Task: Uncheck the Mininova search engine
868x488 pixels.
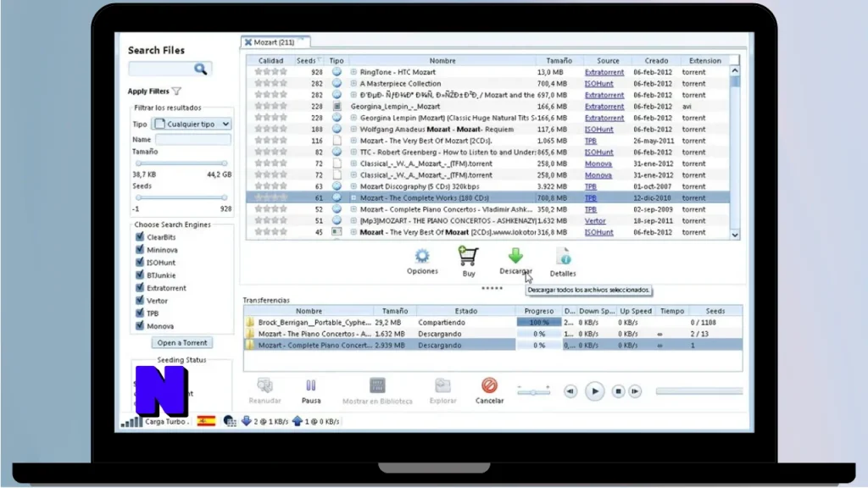Action: pyautogui.click(x=140, y=250)
